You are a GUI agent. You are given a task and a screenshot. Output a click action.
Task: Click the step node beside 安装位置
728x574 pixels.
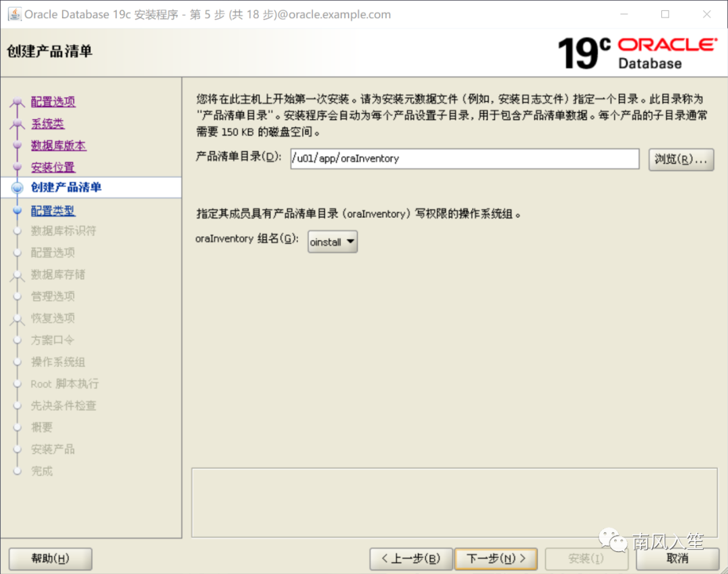tap(17, 167)
